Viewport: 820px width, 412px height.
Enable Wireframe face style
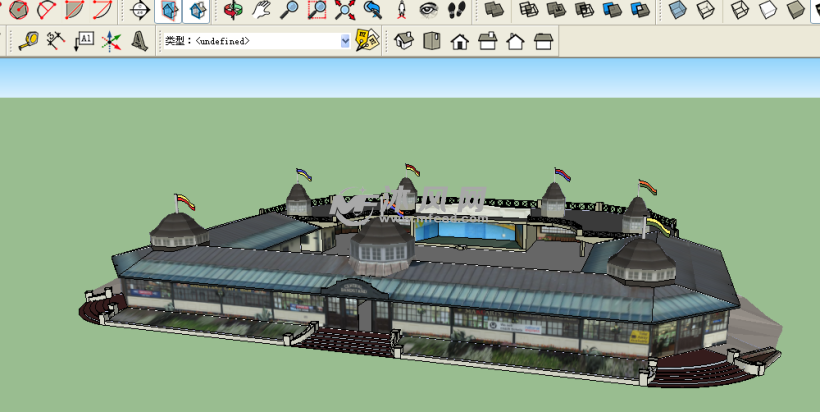(739, 11)
